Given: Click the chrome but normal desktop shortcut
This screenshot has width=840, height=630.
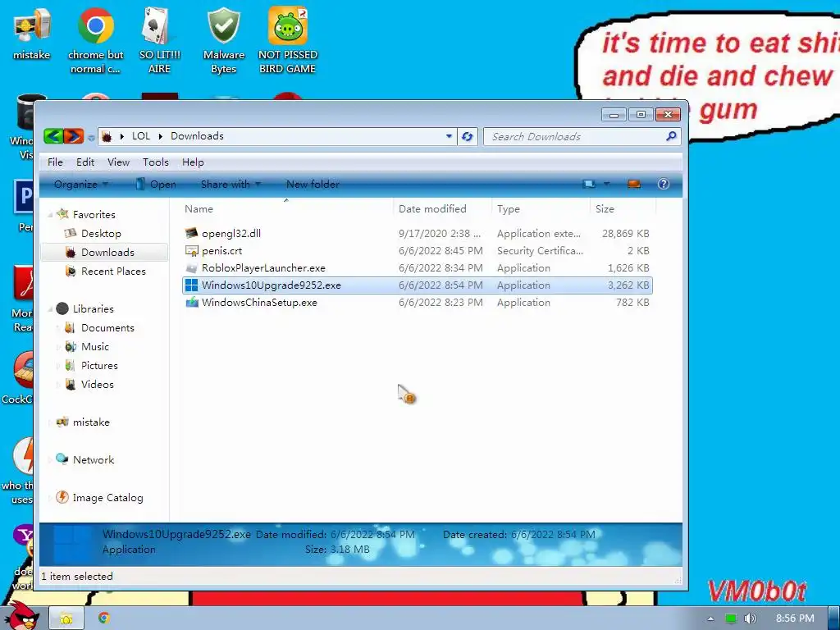Looking at the screenshot, I should [x=95, y=40].
